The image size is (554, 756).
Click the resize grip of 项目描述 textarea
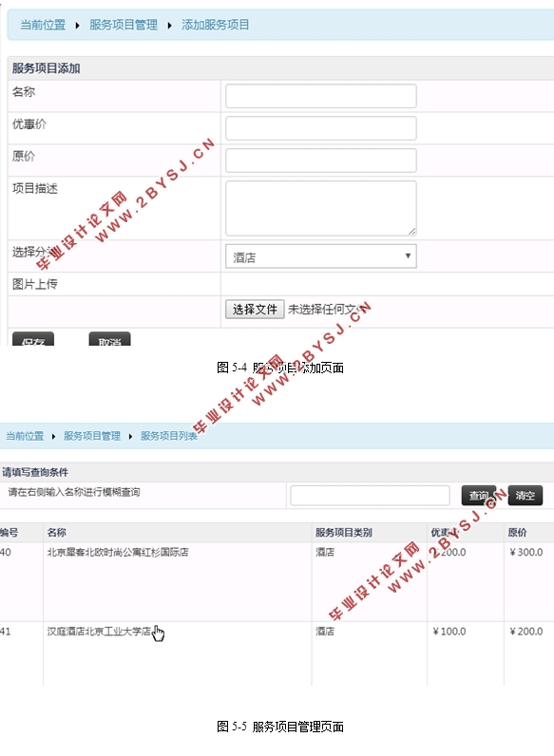(x=411, y=232)
